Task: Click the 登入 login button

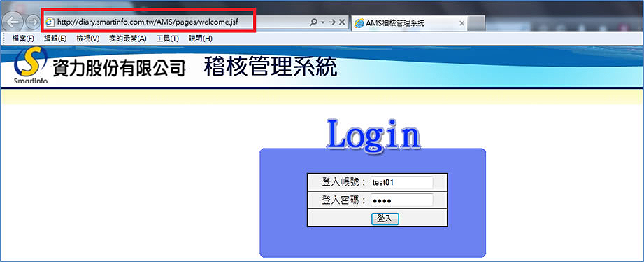Action: 385,219
